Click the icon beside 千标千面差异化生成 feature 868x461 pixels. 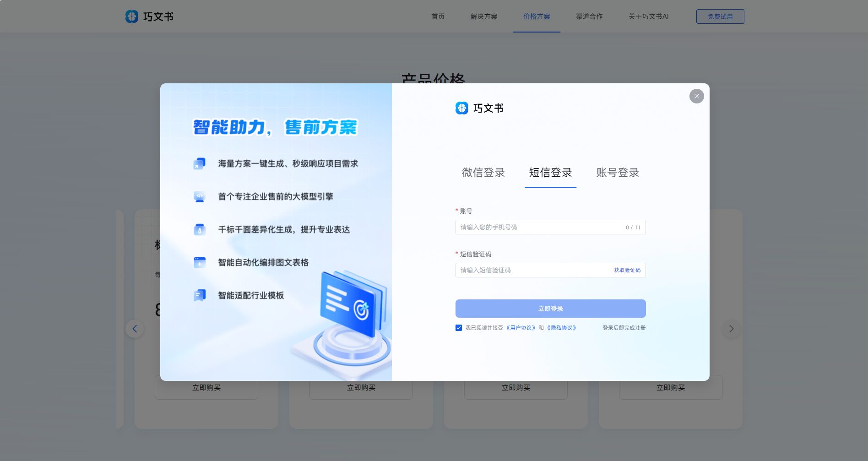pyautogui.click(x=199, y=229)
